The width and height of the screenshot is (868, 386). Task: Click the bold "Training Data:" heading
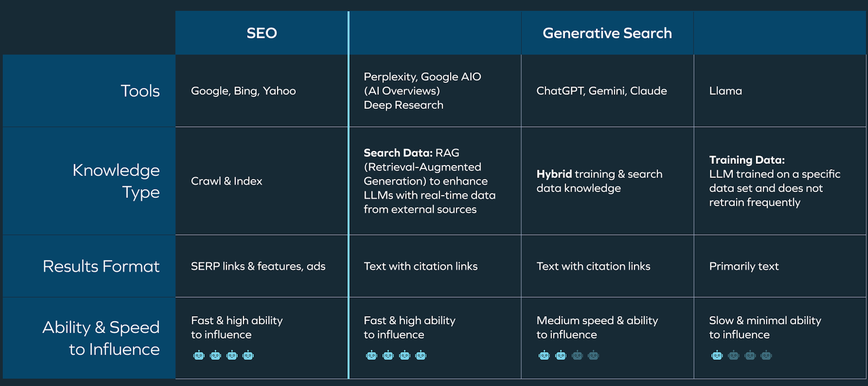coord(747,160)
